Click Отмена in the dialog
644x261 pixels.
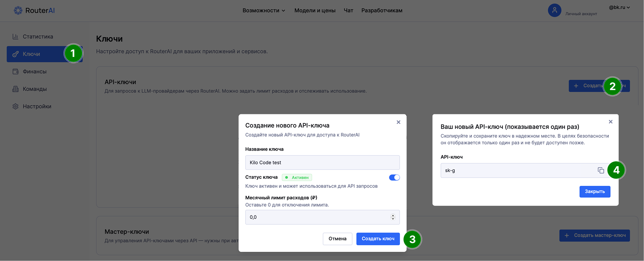(x=338, y=239)
